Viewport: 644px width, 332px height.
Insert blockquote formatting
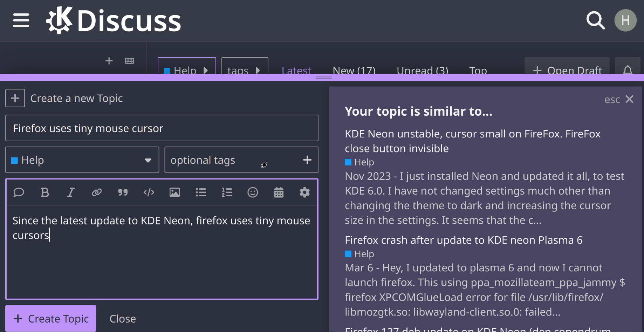pos(123,192)
